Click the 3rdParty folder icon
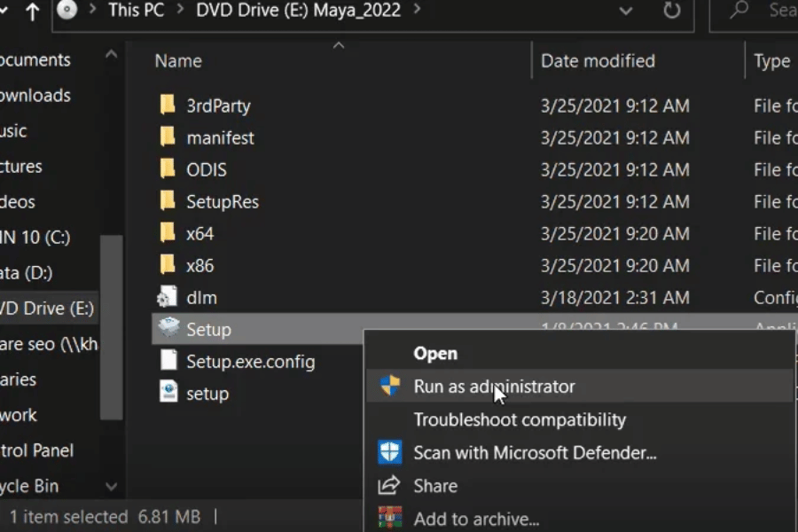This screenshot has height=532, width=798. (168, 106)
